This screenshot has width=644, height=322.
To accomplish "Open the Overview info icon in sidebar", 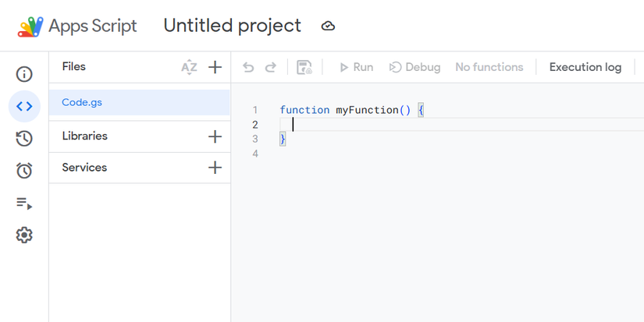I will point(24,74).
